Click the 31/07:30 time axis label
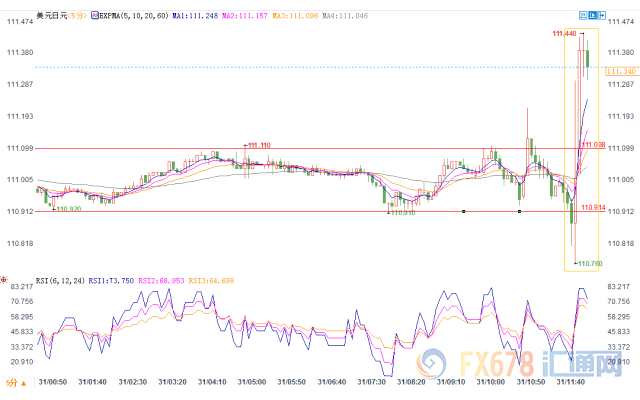Image resolution: width=640 pixels, height=400 pixels. [371, 382]
